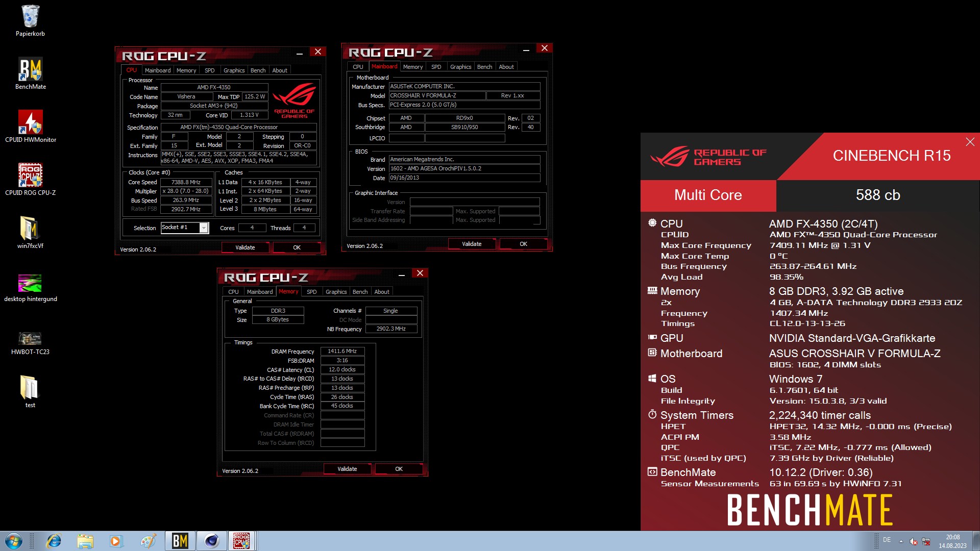
Task: Click the System Timers clock icon in BenchMate
Action: (652, 414)
